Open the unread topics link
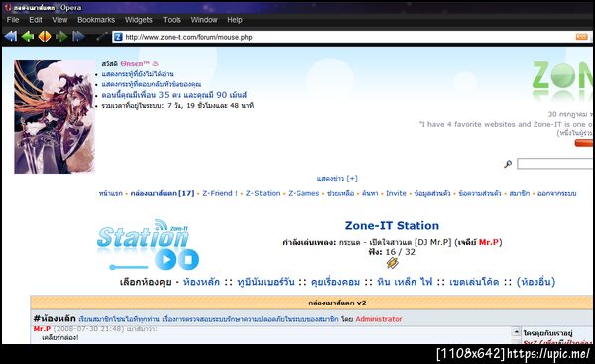Image resolution: width=595 pixels, height=364 pixels. tap(138, 74)
